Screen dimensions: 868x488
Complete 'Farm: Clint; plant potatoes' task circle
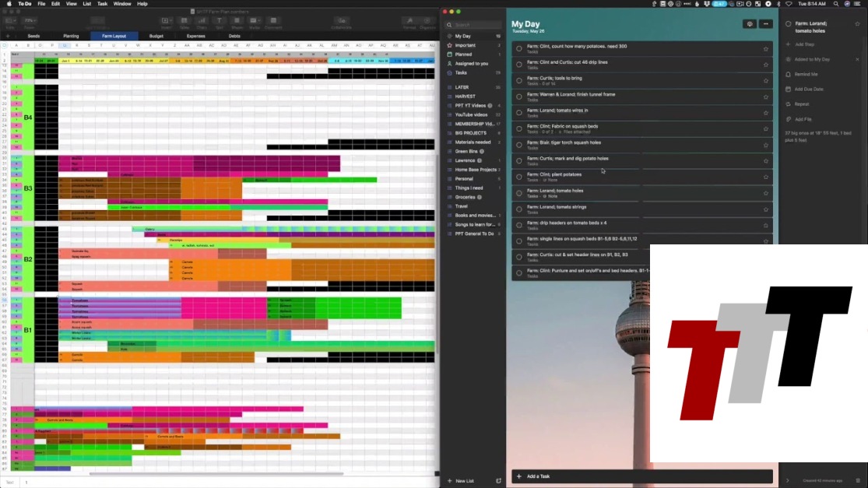[519, 177]
